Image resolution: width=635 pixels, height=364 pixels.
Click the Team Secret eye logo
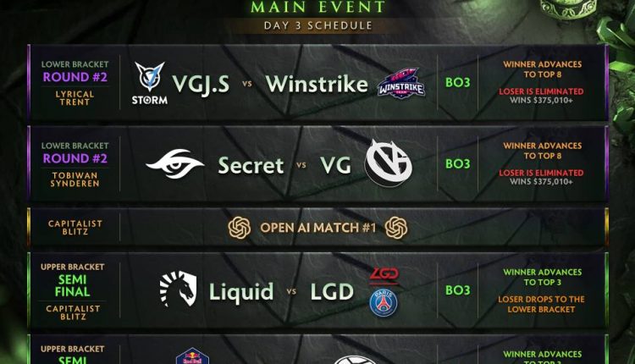pyautogui.click(x=174, y=163)
